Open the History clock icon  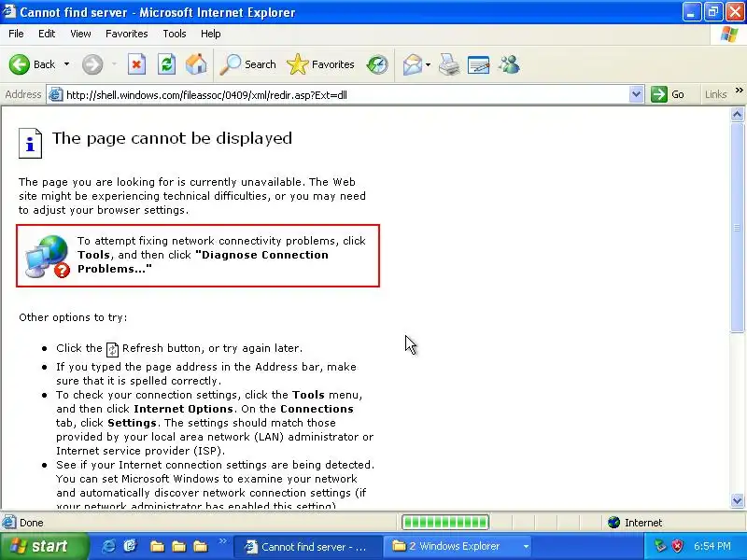[x=377, y=64]
